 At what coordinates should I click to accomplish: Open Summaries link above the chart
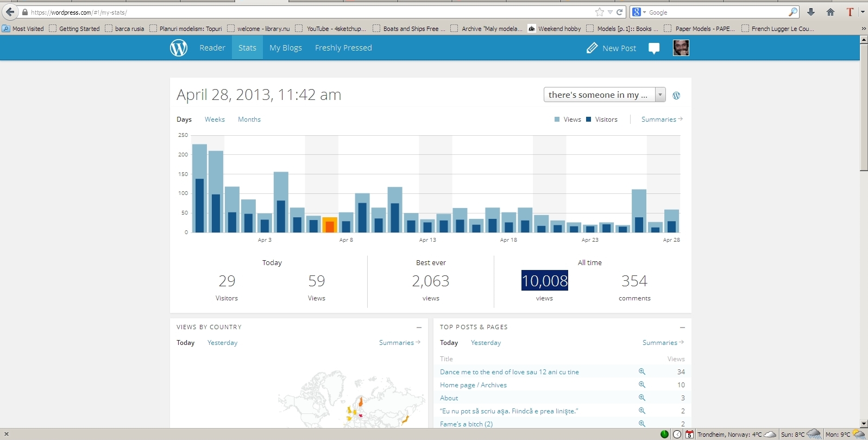pos(661,120)
